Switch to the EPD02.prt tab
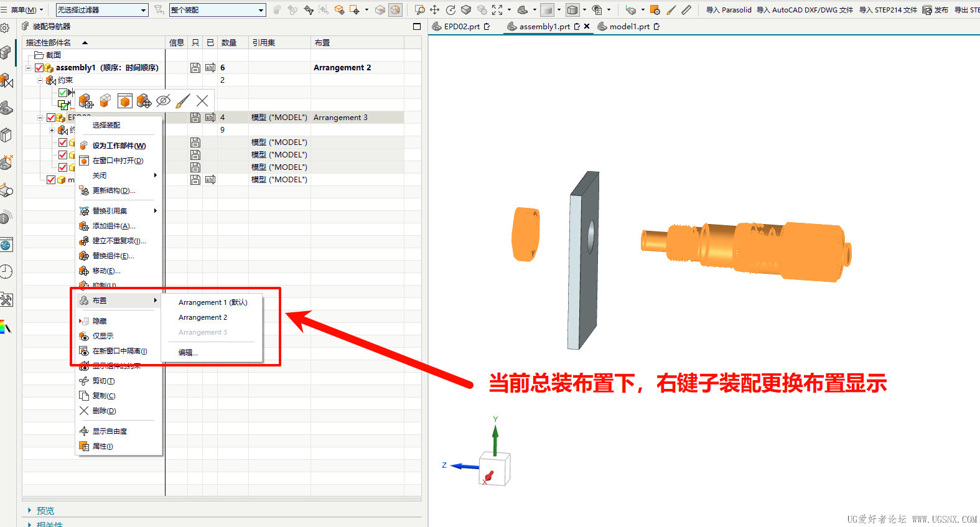 [462, 27]
